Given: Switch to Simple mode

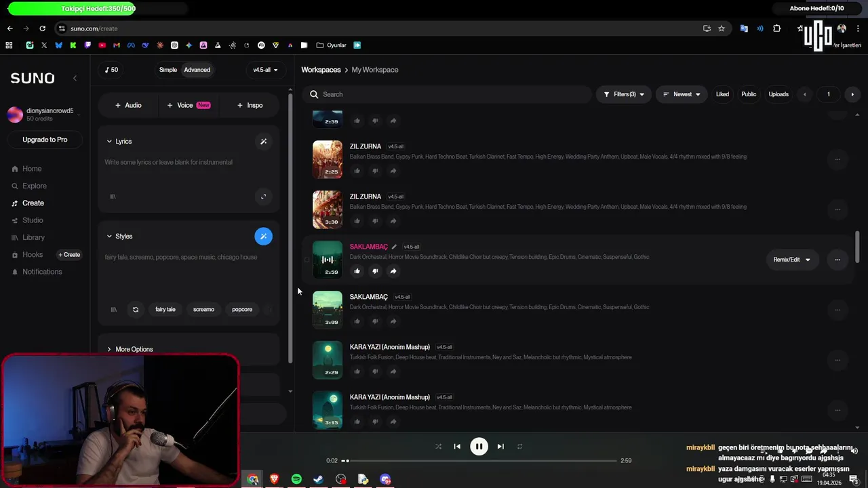Looking at the screenshot, I should [168, 70].
